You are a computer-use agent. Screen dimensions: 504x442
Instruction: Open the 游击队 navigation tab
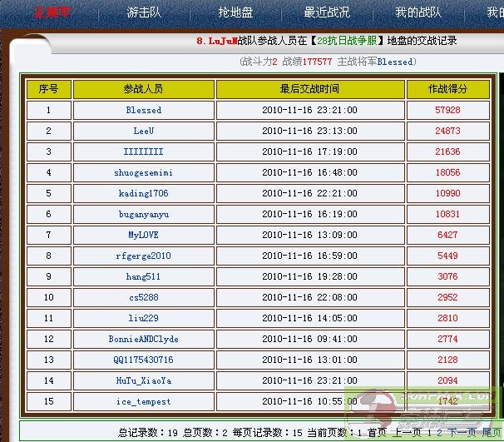click(144, 12)
